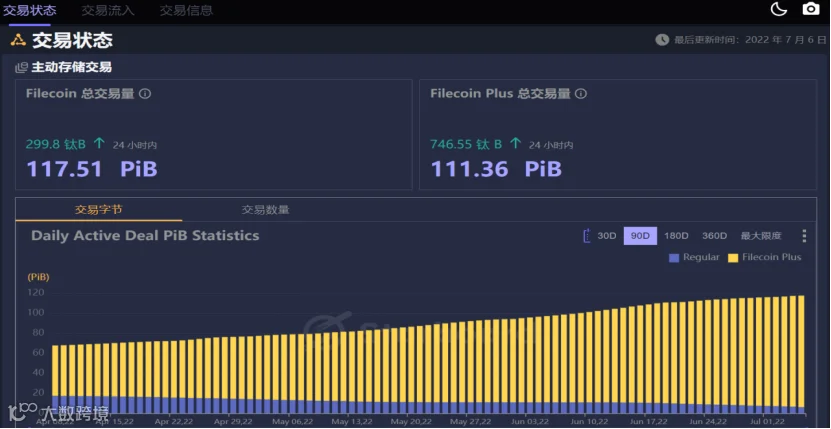The height and width of the screenshot is (429, 831).
Task: Click the 主动存储交易 section heading
Action: point(72,67)
